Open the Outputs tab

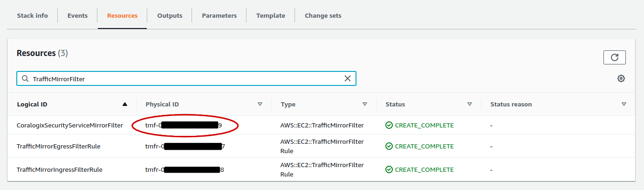(170, 15)
